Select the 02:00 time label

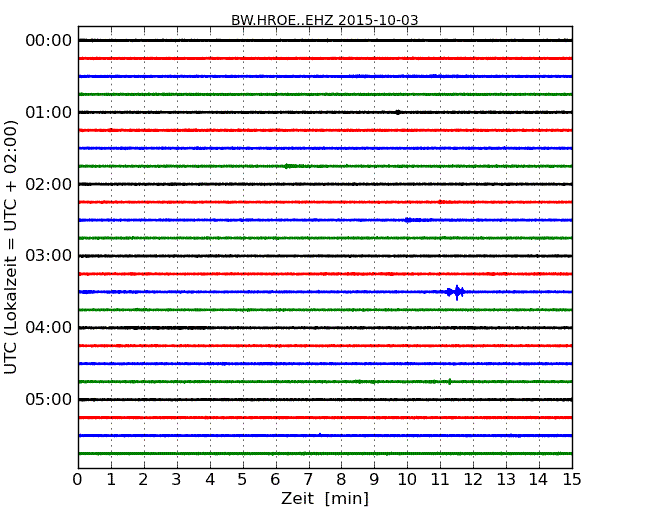[x=49, y=184]
